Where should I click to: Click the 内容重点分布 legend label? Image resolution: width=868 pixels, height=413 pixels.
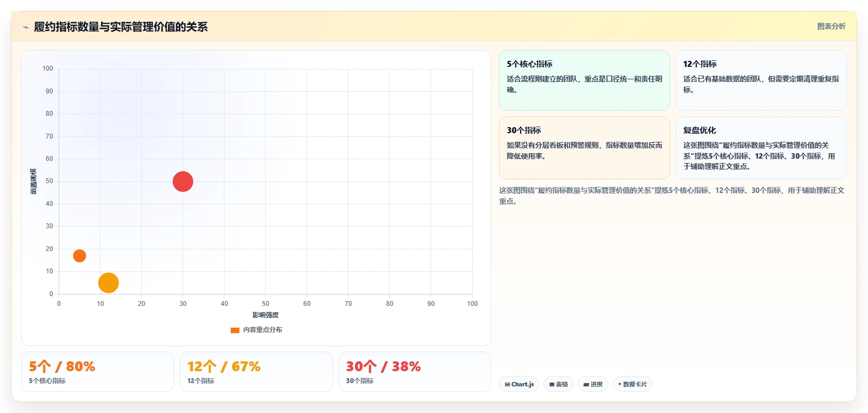click(x=263, y=330)
